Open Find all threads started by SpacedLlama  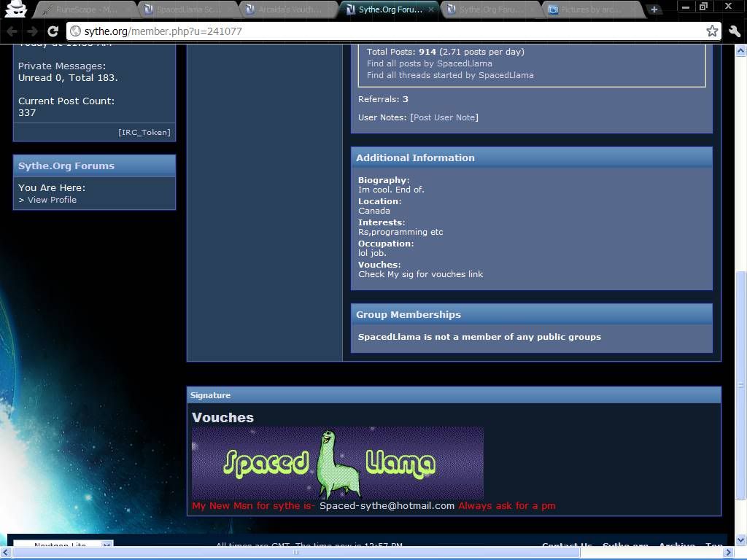point(450,75)
